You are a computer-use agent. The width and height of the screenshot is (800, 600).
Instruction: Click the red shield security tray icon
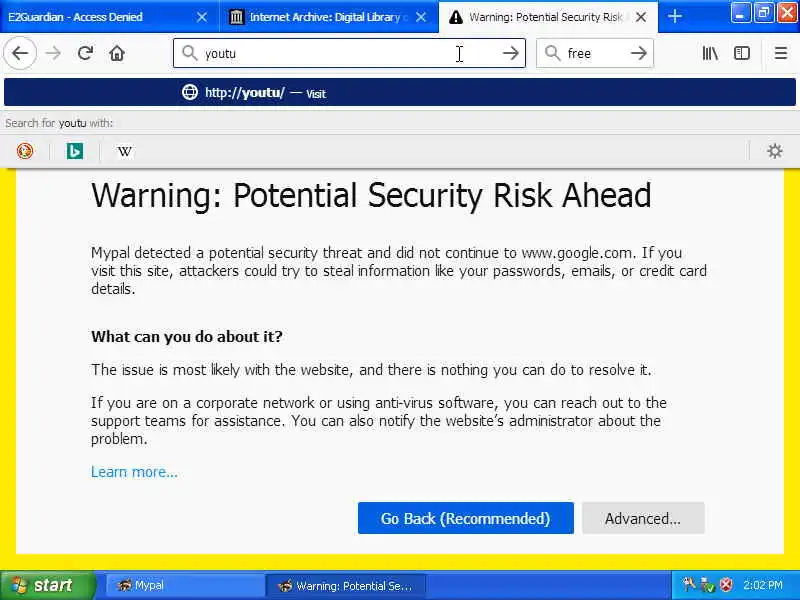point(726,585)
